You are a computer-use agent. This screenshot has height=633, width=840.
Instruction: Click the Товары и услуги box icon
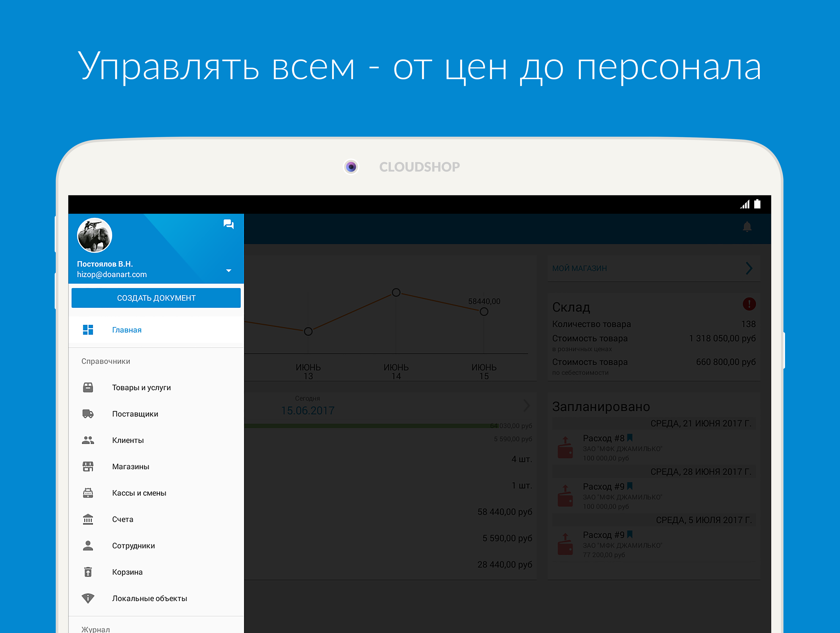tap(88, 387)
